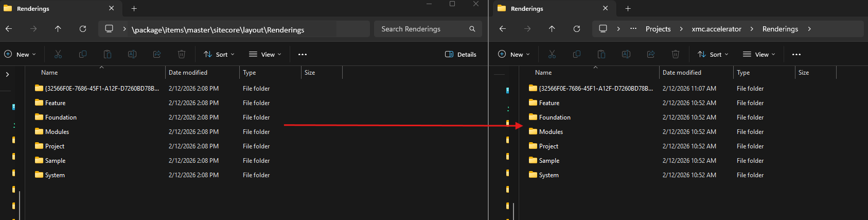Sort by Date modified in right window
Viewport: 868px width, 220px height.
(682, 73)
